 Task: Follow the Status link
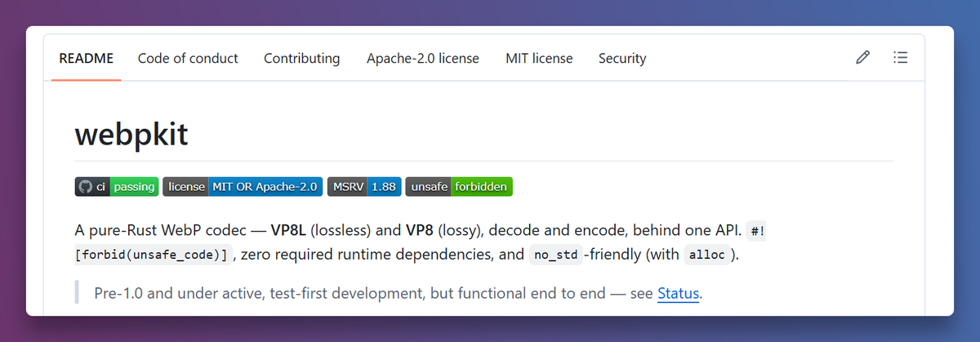679,293
